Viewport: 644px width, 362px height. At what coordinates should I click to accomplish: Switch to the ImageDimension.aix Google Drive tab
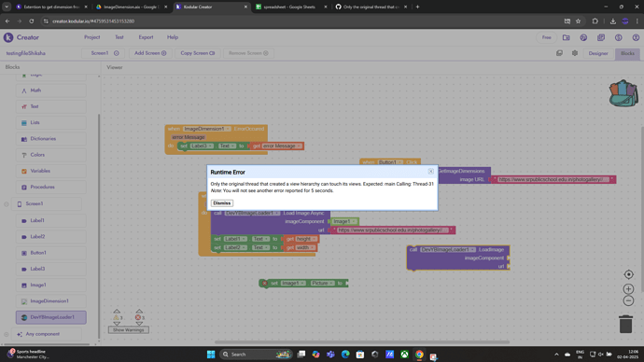[132, 7]
